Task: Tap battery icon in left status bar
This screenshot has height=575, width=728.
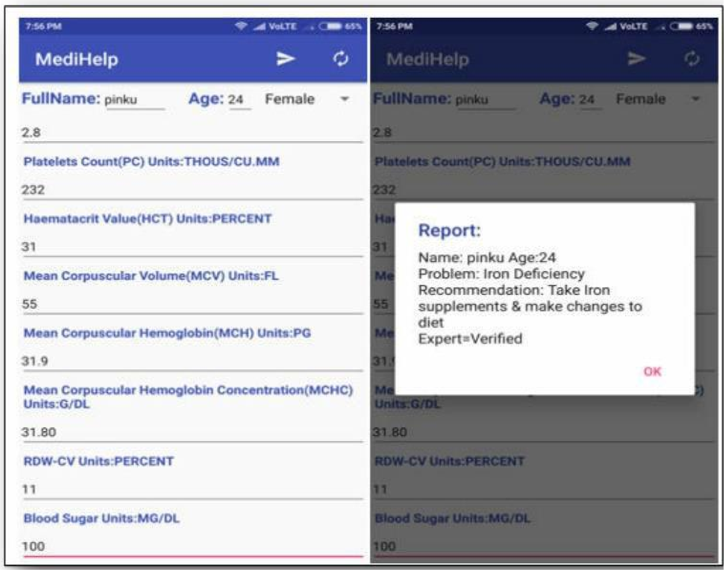Action: coord(330,26)
